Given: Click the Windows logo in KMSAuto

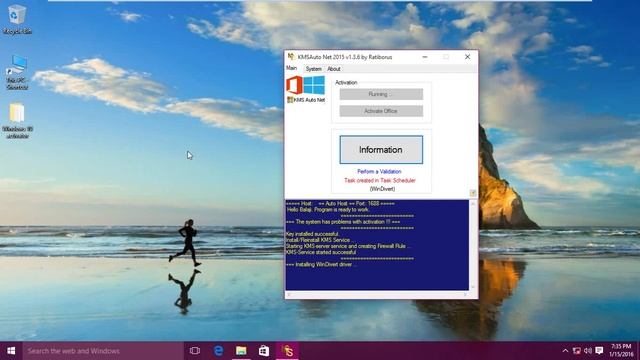Looking at the screenshot, I should click(314, 85).
